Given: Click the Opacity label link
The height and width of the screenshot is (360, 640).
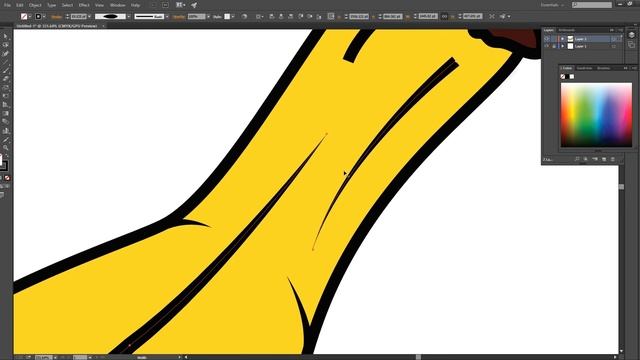Looking at the screenshot, I should 179,17.
